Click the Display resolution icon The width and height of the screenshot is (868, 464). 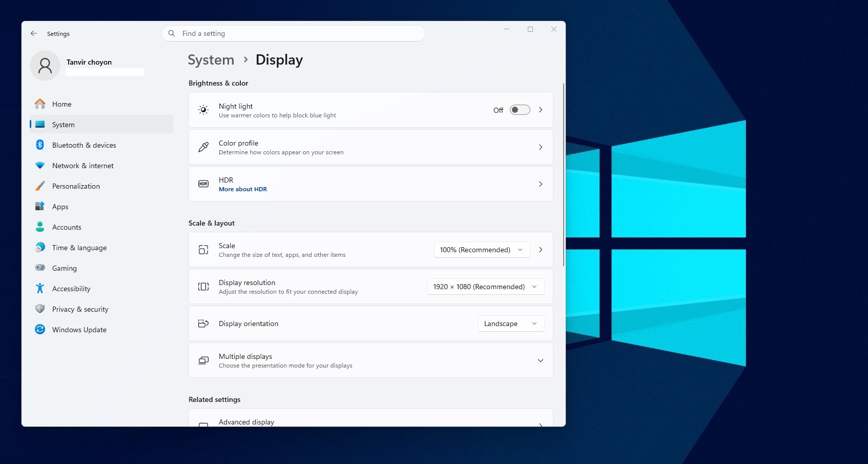pyautogui.click(x=203, y=287)
